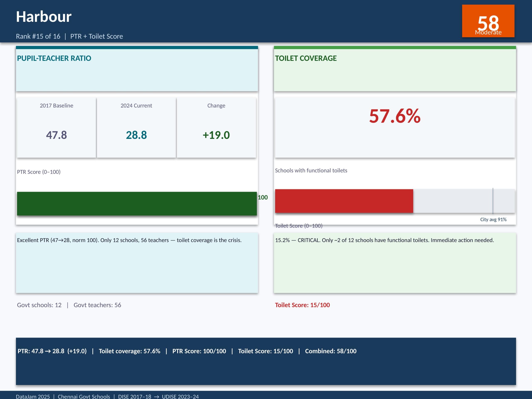Click the Excellent PTR commentary text box

[x=129, y=240]
